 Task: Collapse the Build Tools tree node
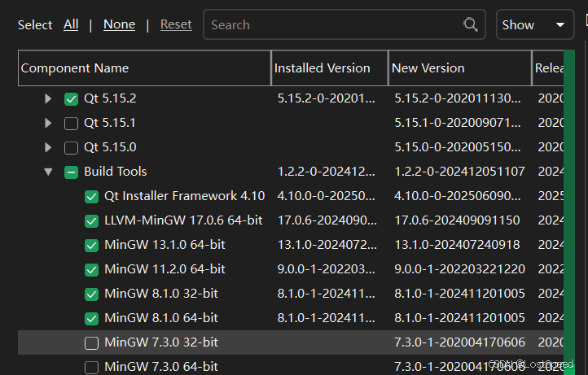48,172
